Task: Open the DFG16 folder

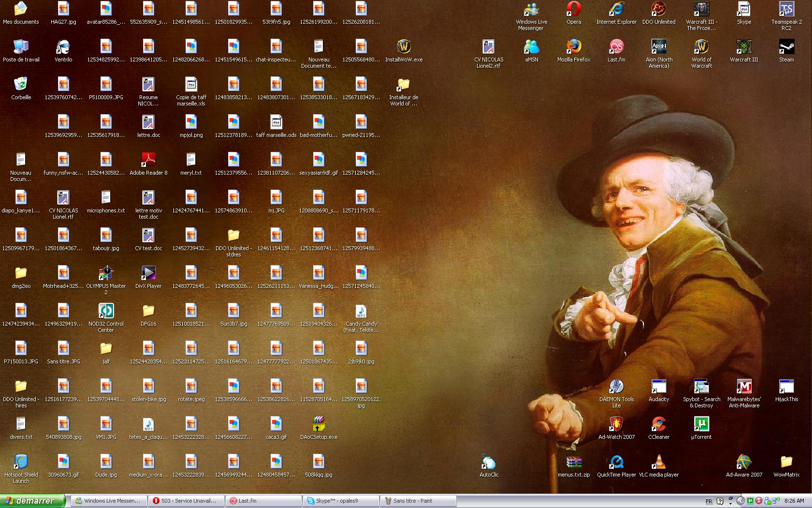Action: coord(148,315)
